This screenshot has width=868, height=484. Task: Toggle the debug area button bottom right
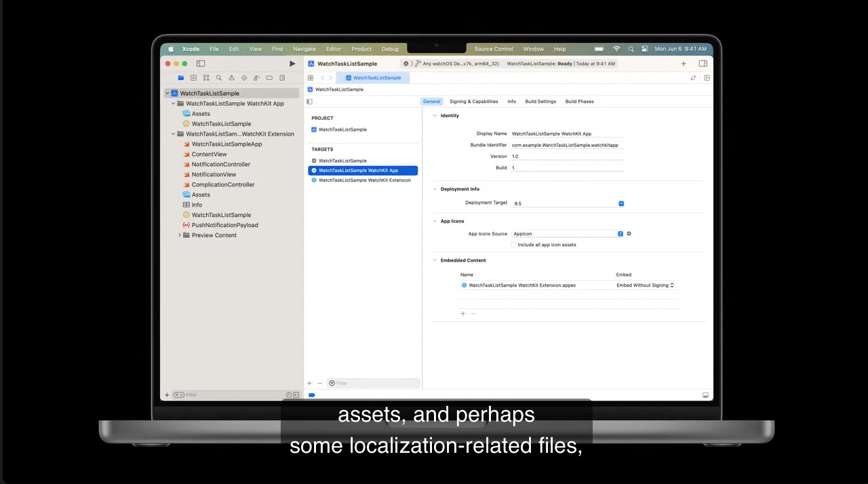(705, 395)
